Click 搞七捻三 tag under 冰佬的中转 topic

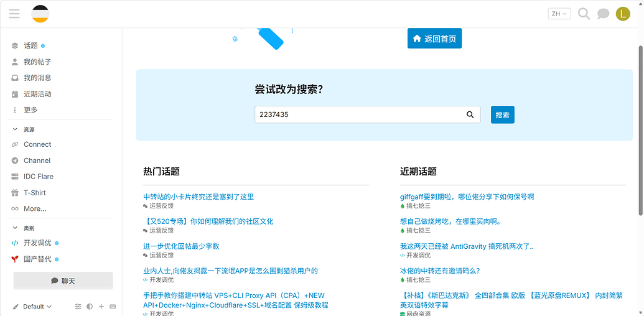[x=415, y=280]
